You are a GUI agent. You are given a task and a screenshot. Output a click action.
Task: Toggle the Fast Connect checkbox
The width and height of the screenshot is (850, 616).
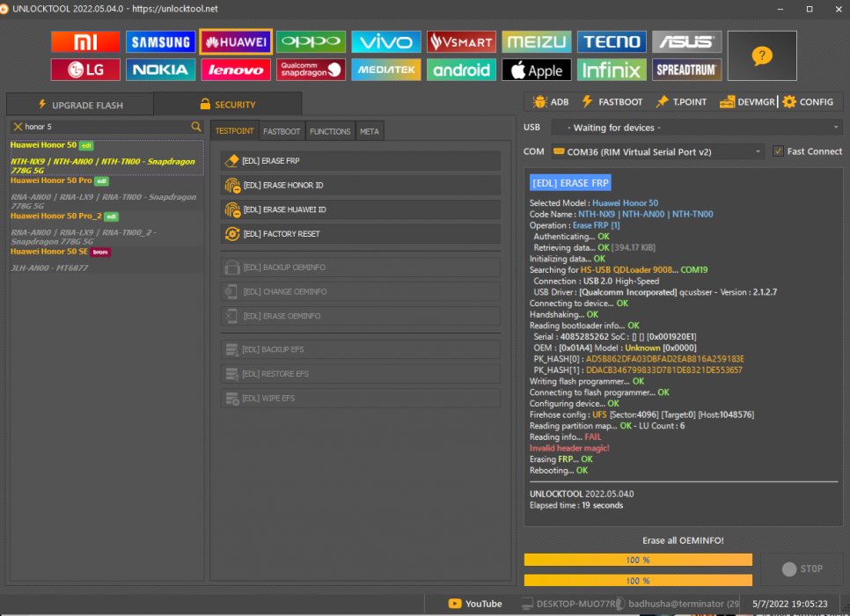[x=778, y=151]
